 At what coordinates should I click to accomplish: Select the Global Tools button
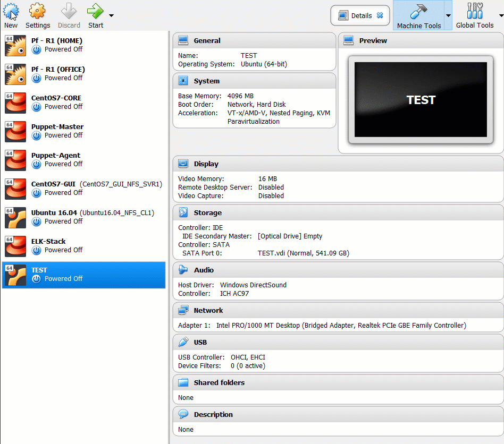[474, 15]
